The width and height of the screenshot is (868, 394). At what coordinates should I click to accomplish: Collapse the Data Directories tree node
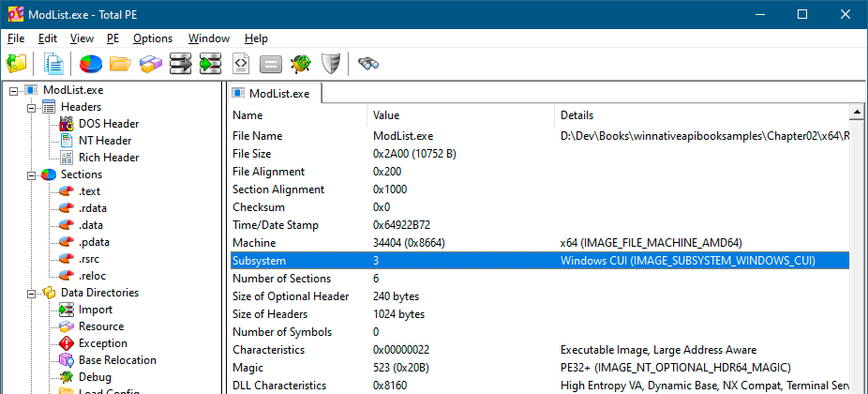click(30, 293)
